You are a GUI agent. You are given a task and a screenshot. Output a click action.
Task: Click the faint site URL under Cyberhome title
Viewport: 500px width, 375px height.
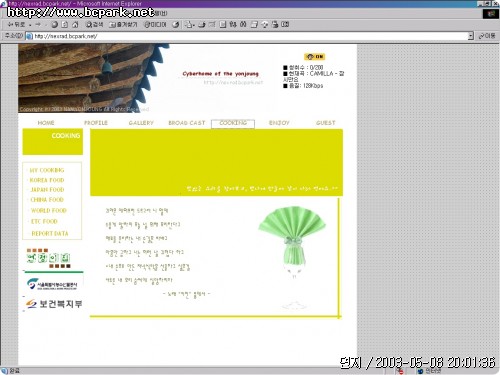pos(233,82)
